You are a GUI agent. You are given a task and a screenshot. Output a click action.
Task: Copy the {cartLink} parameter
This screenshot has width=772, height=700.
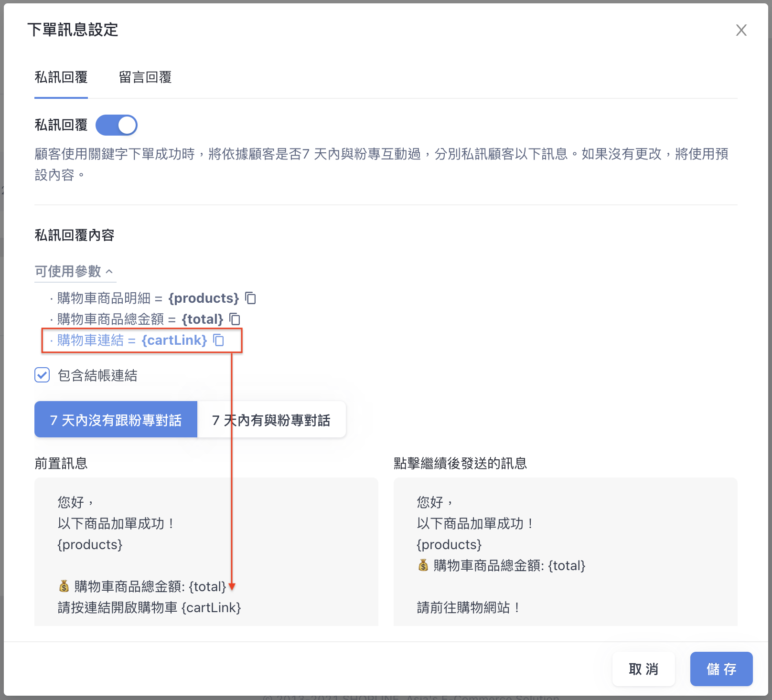[218, 340]
